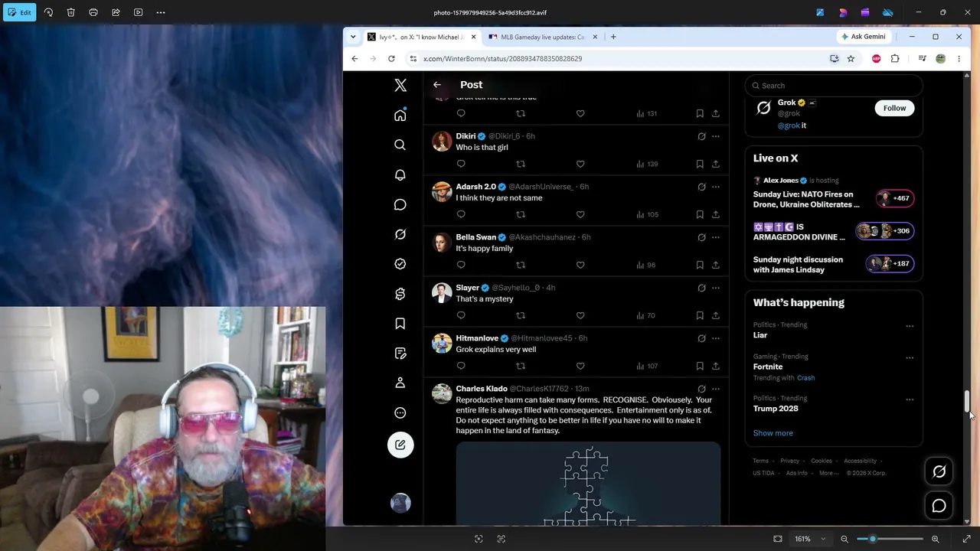Image resolution: width=980 pixels, height=551 pixels.
Task: Compose a new post with feather button
Action: [400, 445]
